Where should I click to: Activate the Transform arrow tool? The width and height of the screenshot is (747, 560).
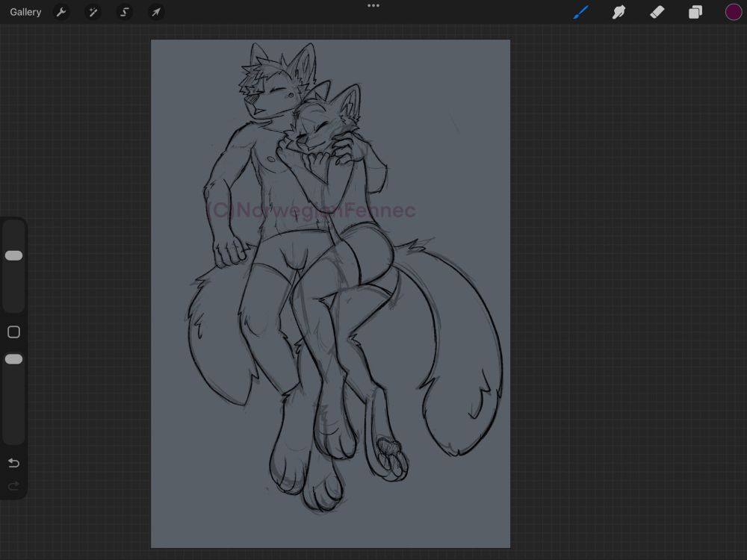(156, 12)
